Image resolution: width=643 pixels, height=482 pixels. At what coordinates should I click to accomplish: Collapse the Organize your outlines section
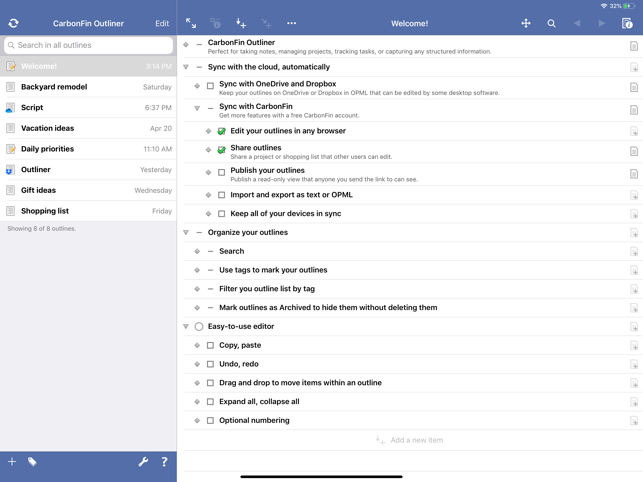tap(186, 233)
